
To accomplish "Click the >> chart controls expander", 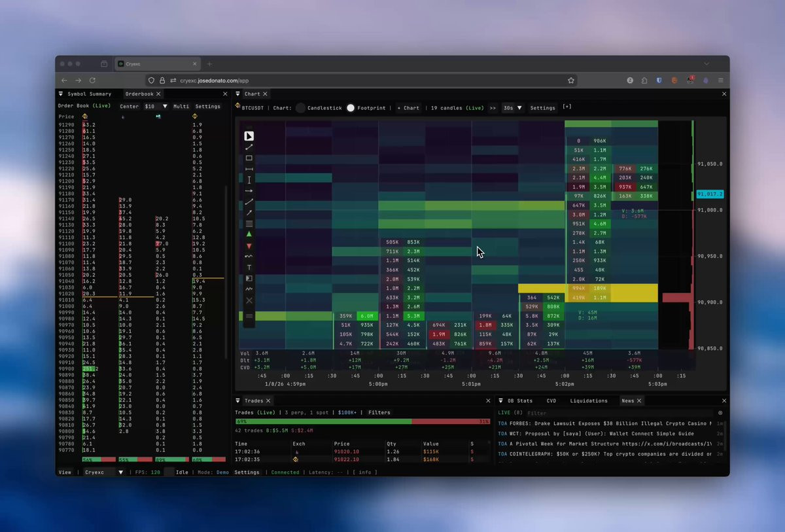I will pyautogui.click(x=493, y=108).
